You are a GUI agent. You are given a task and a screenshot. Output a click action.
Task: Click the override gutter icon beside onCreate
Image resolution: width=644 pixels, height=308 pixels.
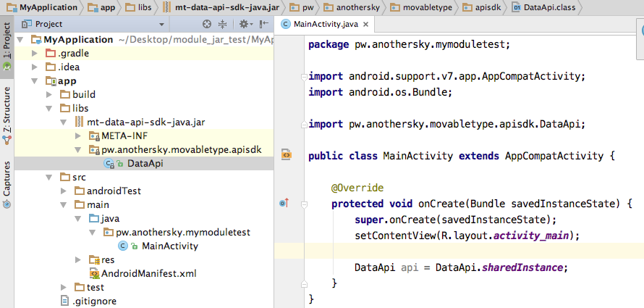(284, 202)
